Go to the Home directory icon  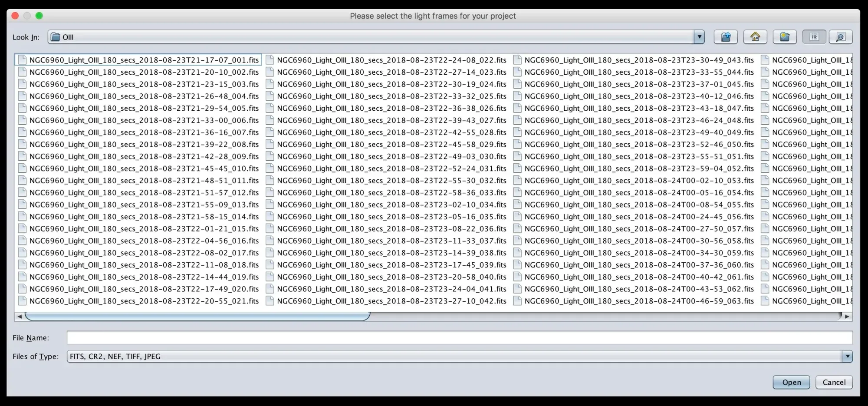click(x=755, y=37)
